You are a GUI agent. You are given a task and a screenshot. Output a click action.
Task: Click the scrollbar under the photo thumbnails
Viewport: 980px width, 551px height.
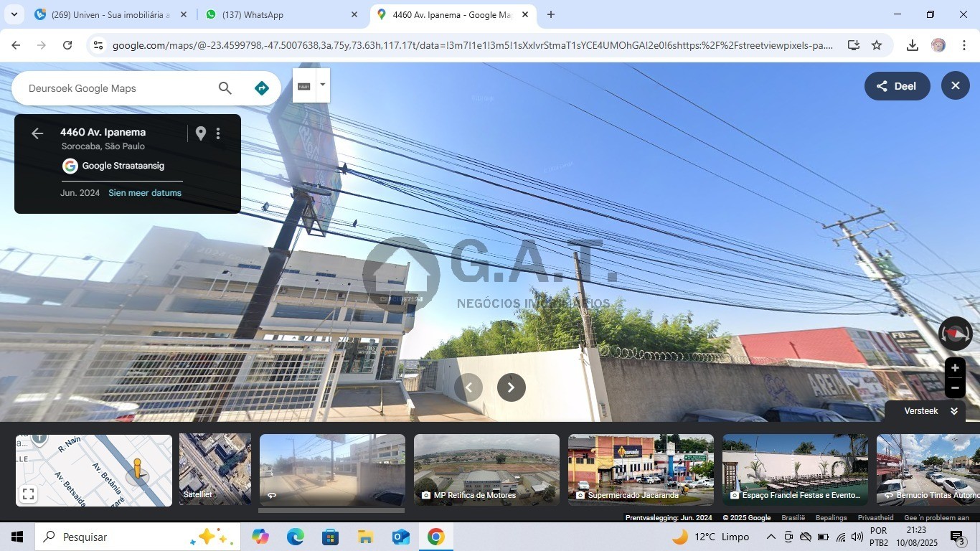pos(331,511)
